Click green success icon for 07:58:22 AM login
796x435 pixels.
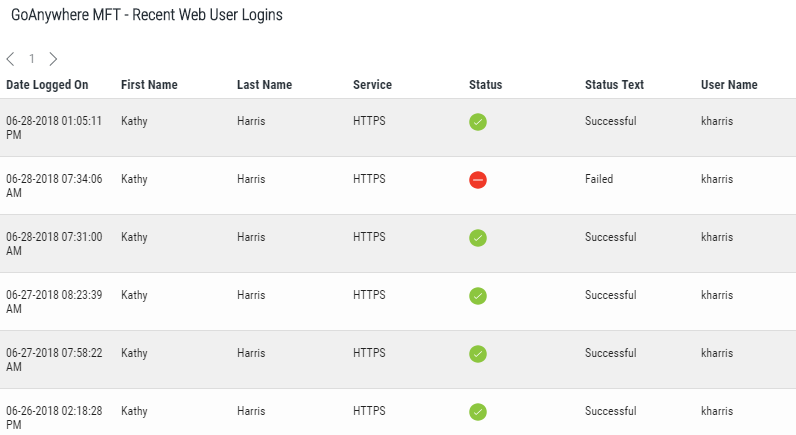pyautogui.click(x=478, y=354)
